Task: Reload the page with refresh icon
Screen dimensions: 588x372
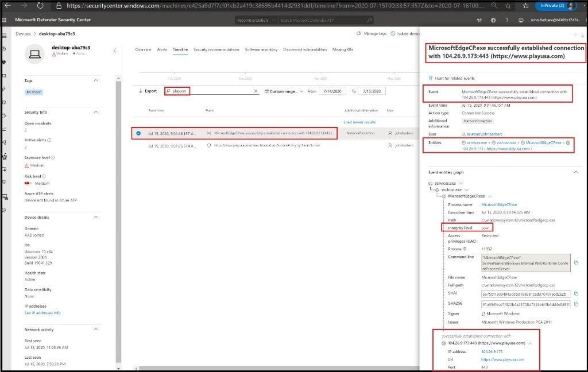Action: click(x=40, y=6)
